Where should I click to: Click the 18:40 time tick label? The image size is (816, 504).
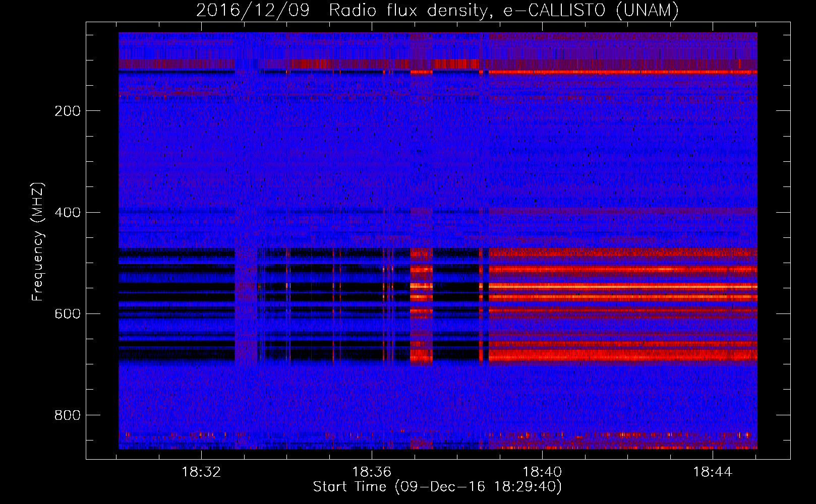coord(542,472)
